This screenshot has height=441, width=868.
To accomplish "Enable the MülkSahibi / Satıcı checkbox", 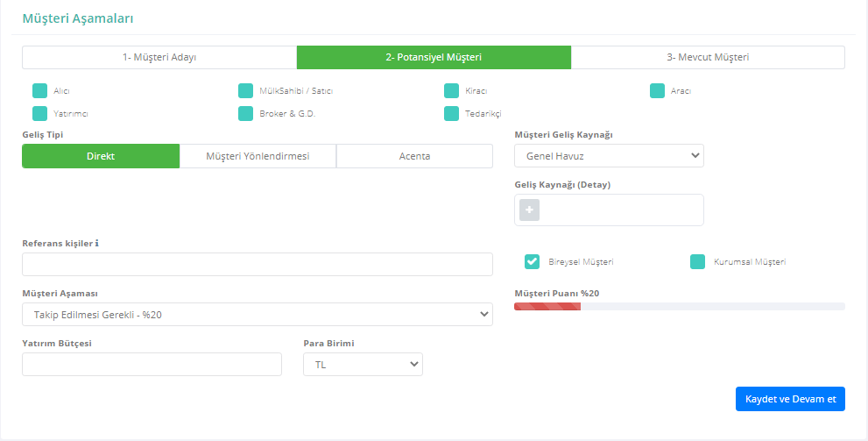I will tap(246, 91).
